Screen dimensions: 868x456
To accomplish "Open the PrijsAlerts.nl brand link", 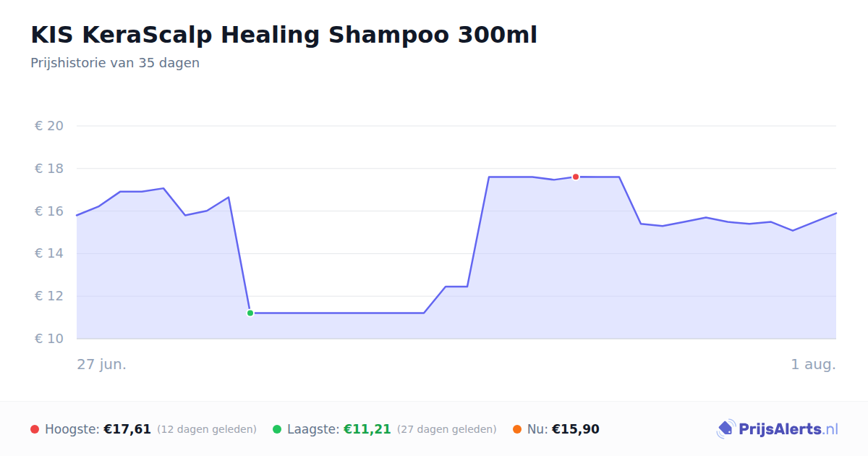I will click(778, 429).
